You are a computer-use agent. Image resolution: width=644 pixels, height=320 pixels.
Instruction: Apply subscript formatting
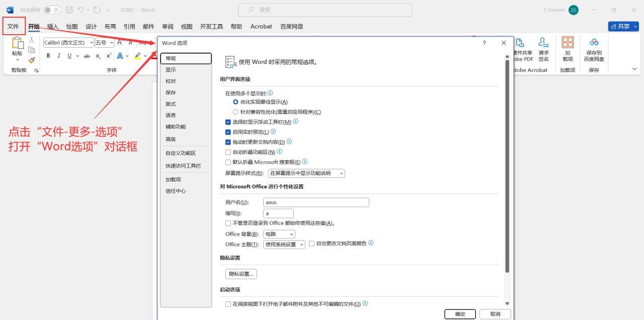99,56
